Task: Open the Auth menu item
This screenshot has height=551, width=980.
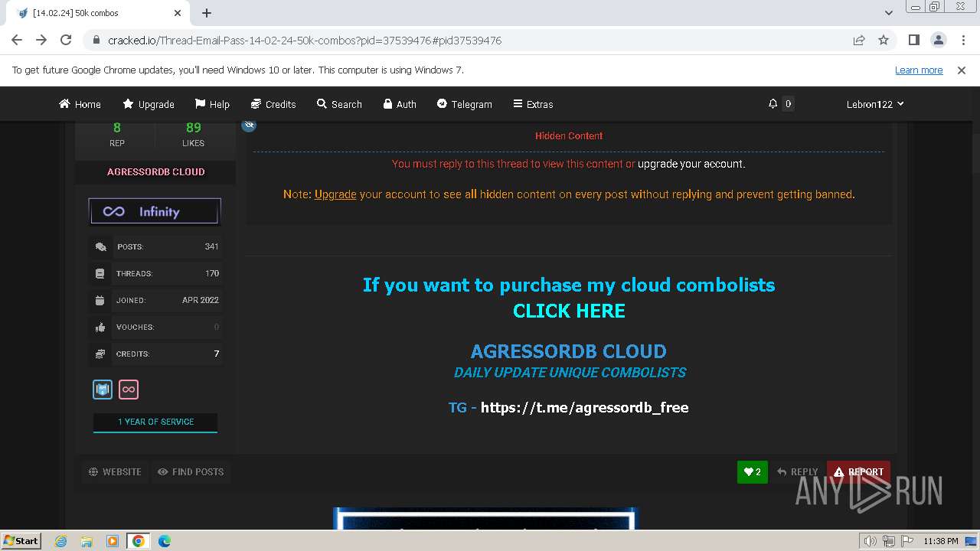Action: 400,104
